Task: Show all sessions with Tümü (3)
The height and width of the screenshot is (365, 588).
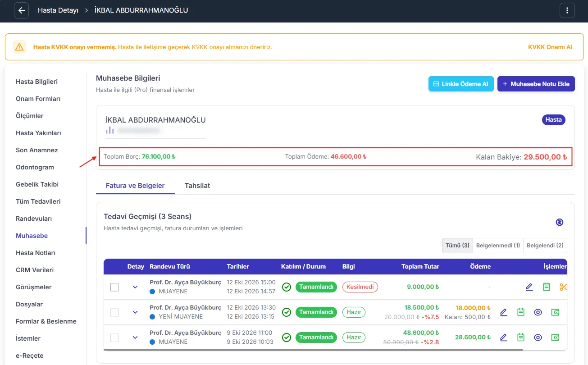Action: pos(457,246)
